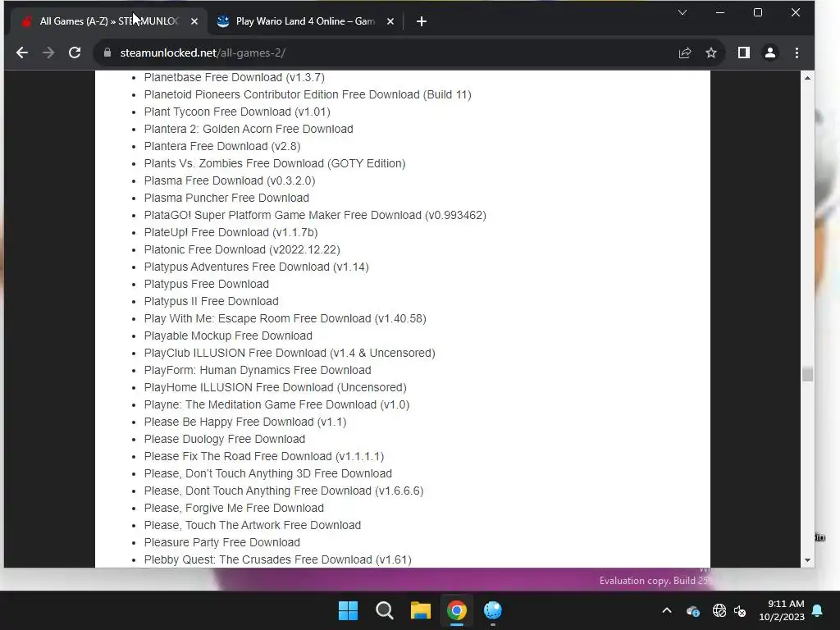
Task: Open Platypus Adventures Free Download link
Action: tap(256, 267)
